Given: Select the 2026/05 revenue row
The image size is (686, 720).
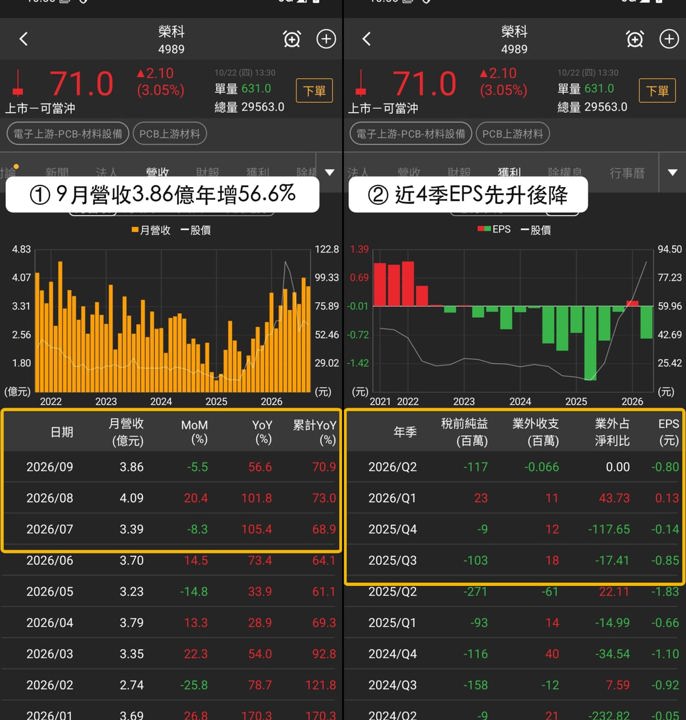Looking at the screenshot, I should click(171, 591).
